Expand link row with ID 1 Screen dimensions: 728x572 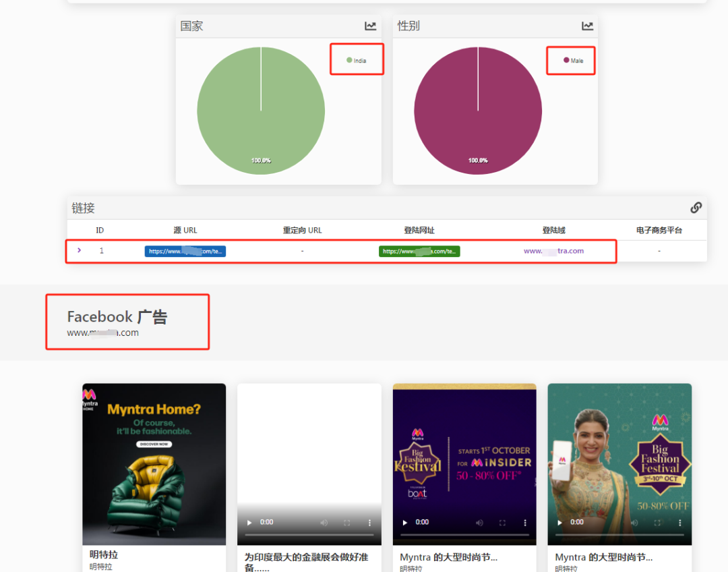(80, 250)
